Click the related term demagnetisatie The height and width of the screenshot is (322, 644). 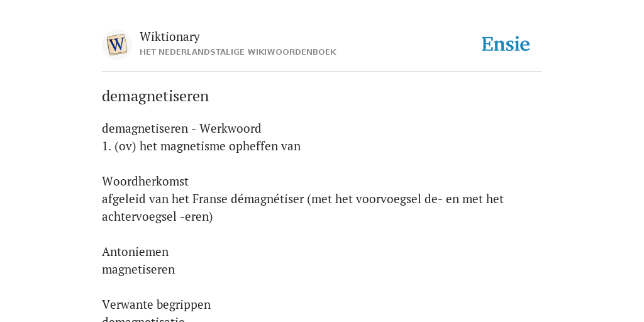click(143, 319)
